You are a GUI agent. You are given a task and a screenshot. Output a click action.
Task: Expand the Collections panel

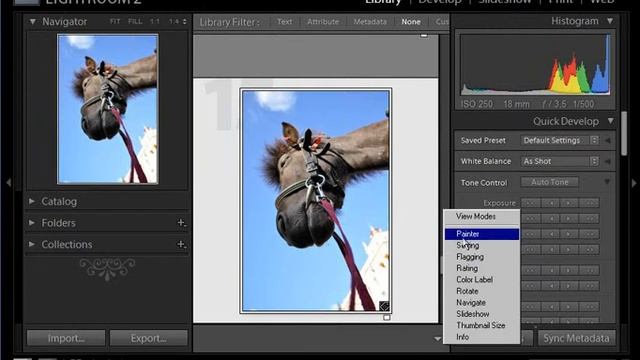tap(32, 244)
